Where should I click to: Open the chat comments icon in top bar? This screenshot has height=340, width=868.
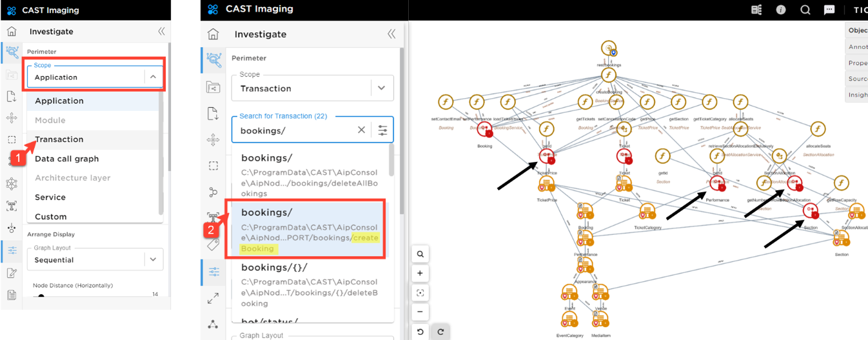coord(829,10)
